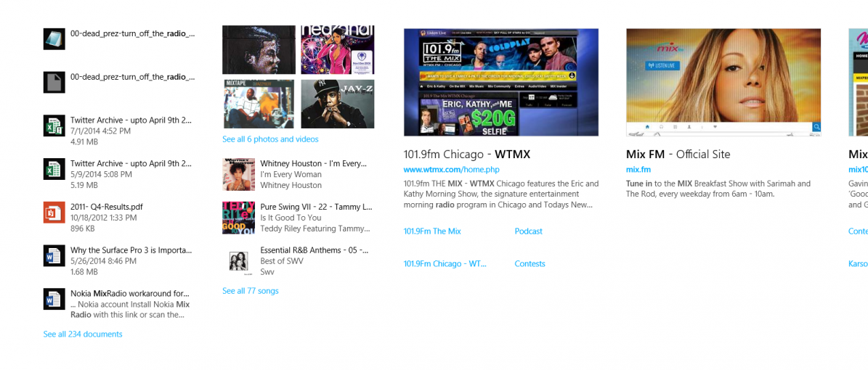Select Essential R&B Anthems - 05 song
Image resolution: width=868 pixels, height=370 pixels.
[315, 250]
